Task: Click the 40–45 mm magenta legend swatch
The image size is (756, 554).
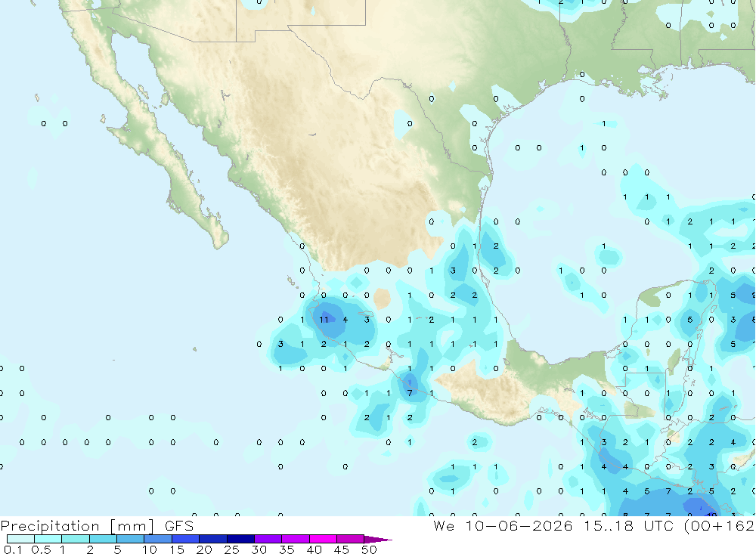Action: [x=323, y=539]
